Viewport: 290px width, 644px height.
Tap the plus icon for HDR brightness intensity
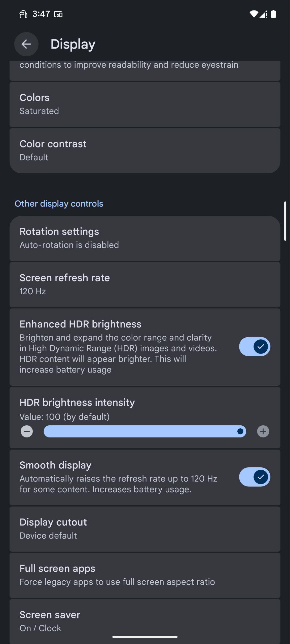click(x=263, y=431)
